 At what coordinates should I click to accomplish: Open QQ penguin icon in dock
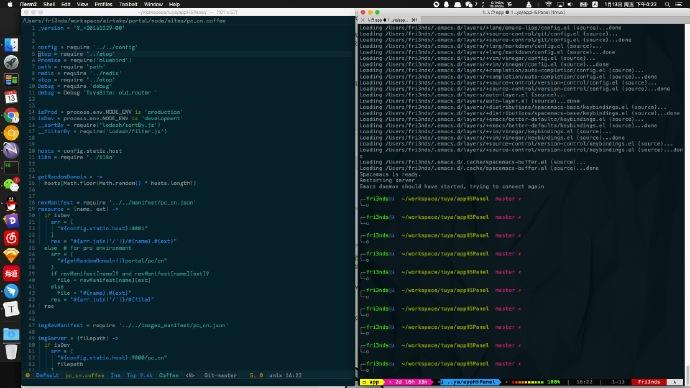click(x=11, y=203)
